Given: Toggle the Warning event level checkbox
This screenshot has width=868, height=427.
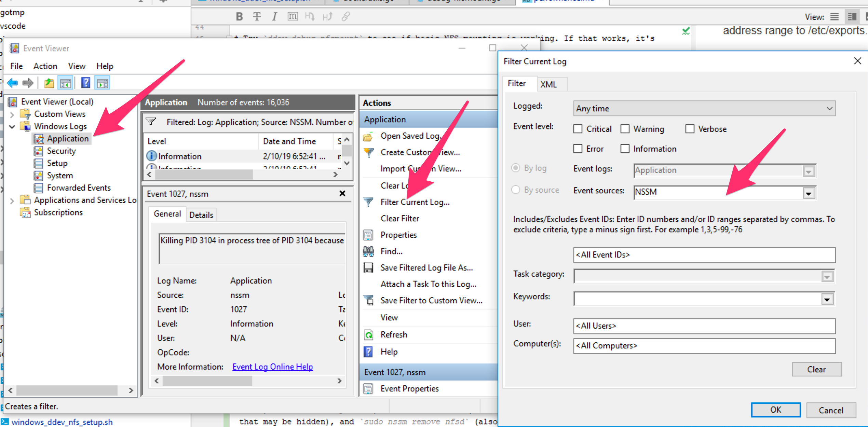Looking at the screenshot, I should pyautogui.click(x=626, y=129).
